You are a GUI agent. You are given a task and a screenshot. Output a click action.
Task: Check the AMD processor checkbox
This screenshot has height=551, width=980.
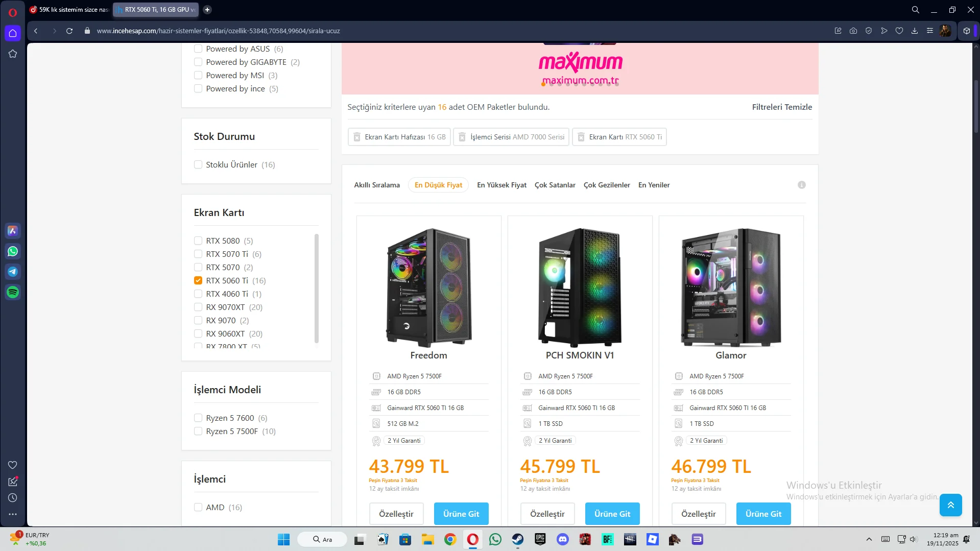coord(198,508)
